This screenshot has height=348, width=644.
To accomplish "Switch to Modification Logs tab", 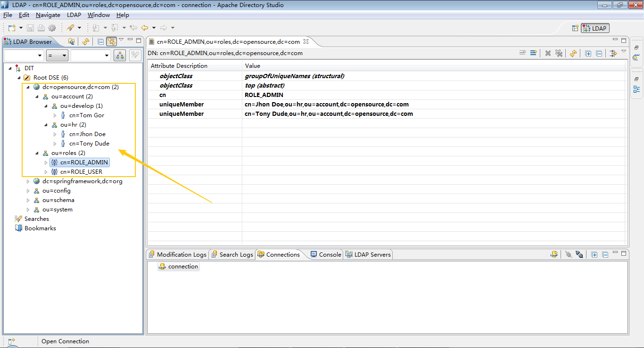I will (178, 254).
